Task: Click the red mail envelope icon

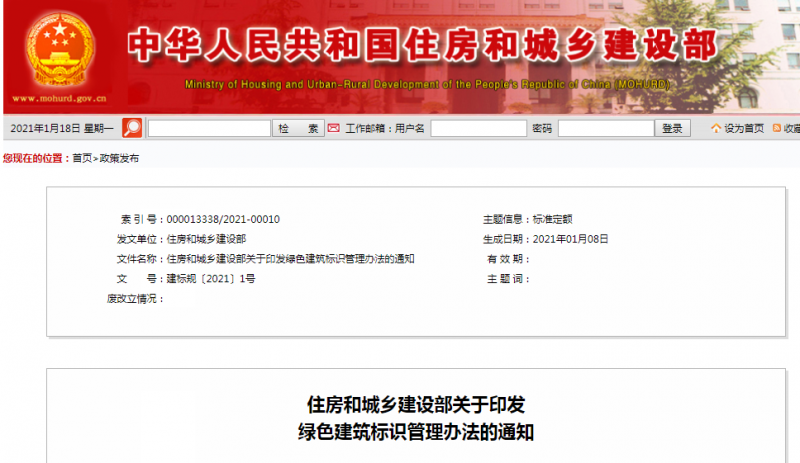Action: click(x=334, y=128)
